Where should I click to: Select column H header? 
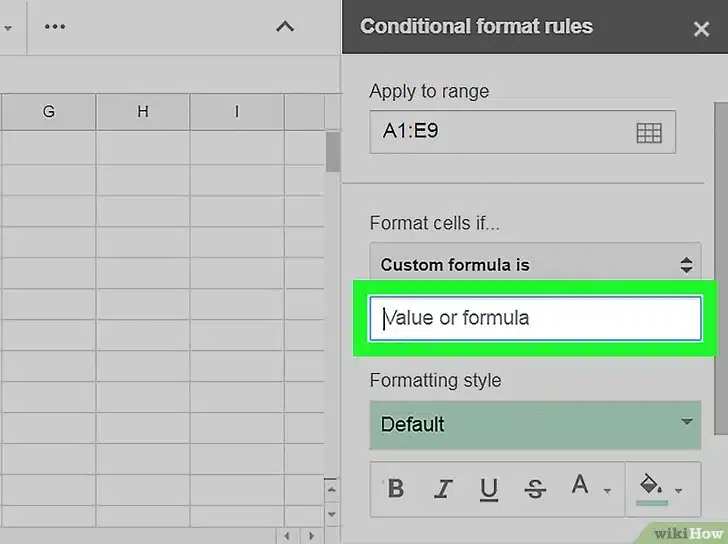(142, 112)
